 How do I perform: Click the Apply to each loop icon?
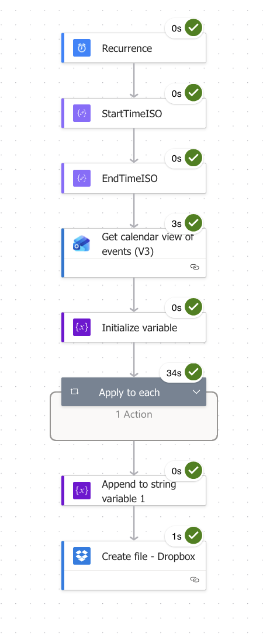[x=74, y=392]
